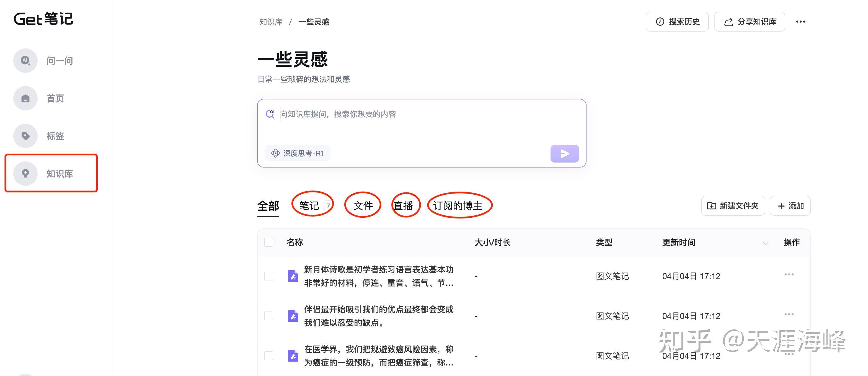This screenshot has height=376, width=868.
Task: Click the 分享知识库 button
Action: (x=750, y=22)
